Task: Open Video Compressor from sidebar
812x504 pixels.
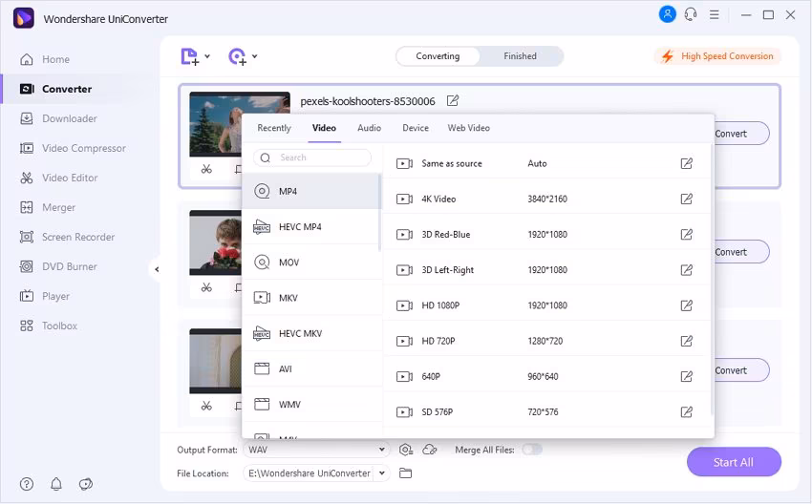Action: pos(73,148)
